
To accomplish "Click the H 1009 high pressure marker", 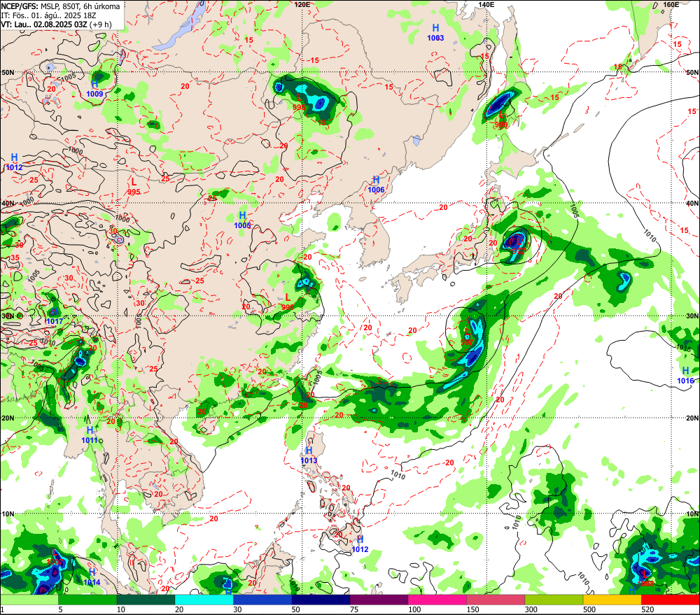I will (94, 88).
